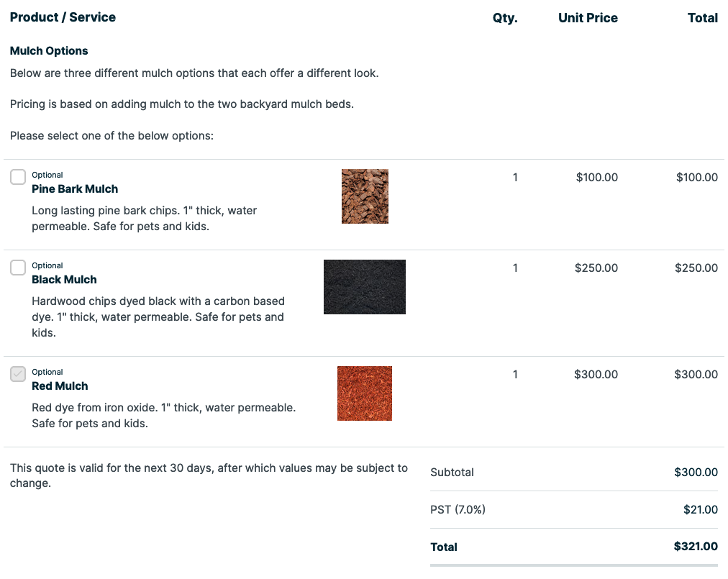
Task: Select the Optional label above Pine Bark Mulch
Action: [47, 175]
